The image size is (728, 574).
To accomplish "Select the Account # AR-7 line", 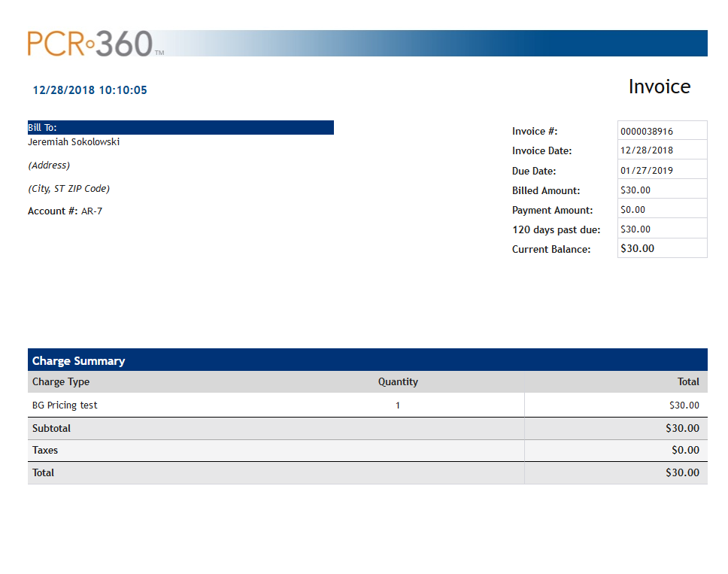I will point(65,211).
